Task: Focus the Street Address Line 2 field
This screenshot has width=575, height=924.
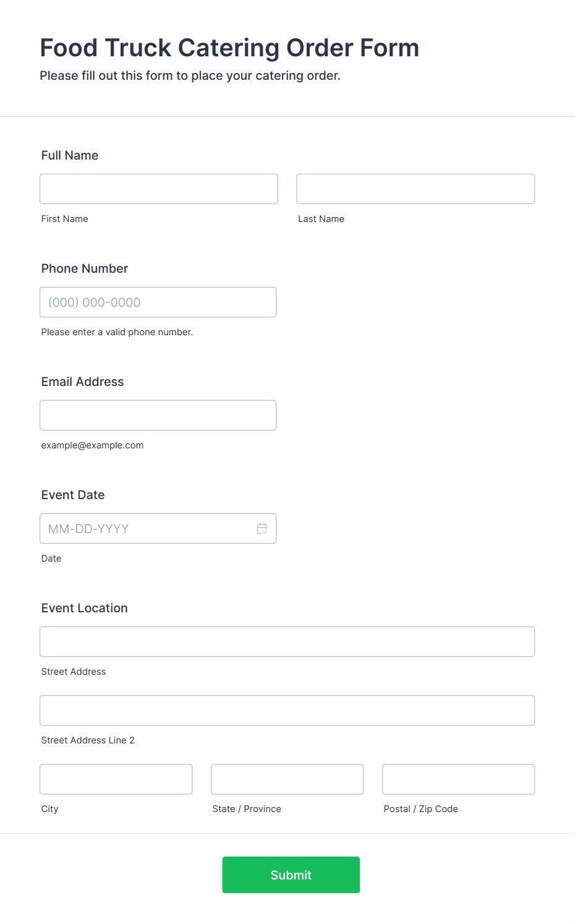Action: [287, 711]
